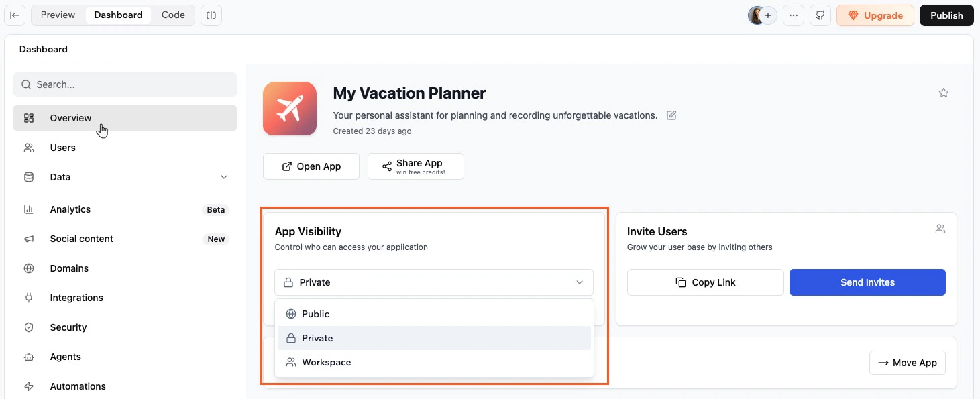Image resolution: width=980 pixels, height=399 pixels.
Task: Open the Analytics Beta section
Action: click(x=70, y=209)
